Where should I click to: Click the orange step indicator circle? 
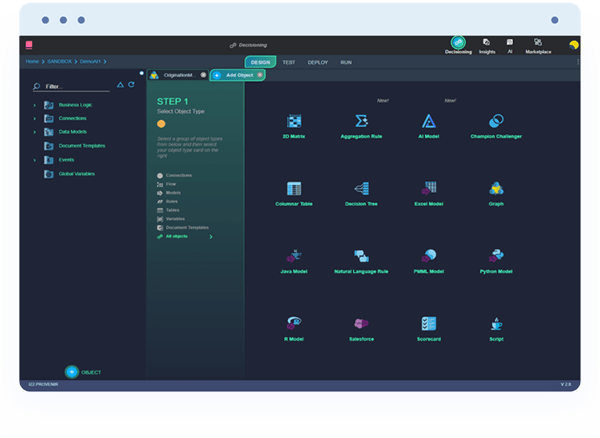tap(161, 124)
